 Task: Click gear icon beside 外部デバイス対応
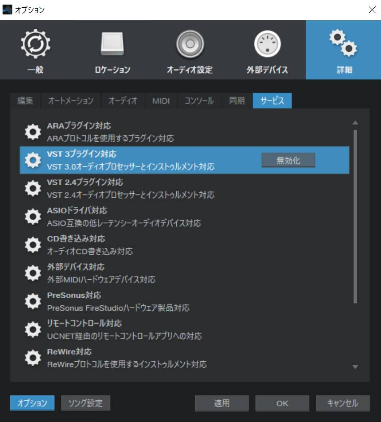click(33, 273)
